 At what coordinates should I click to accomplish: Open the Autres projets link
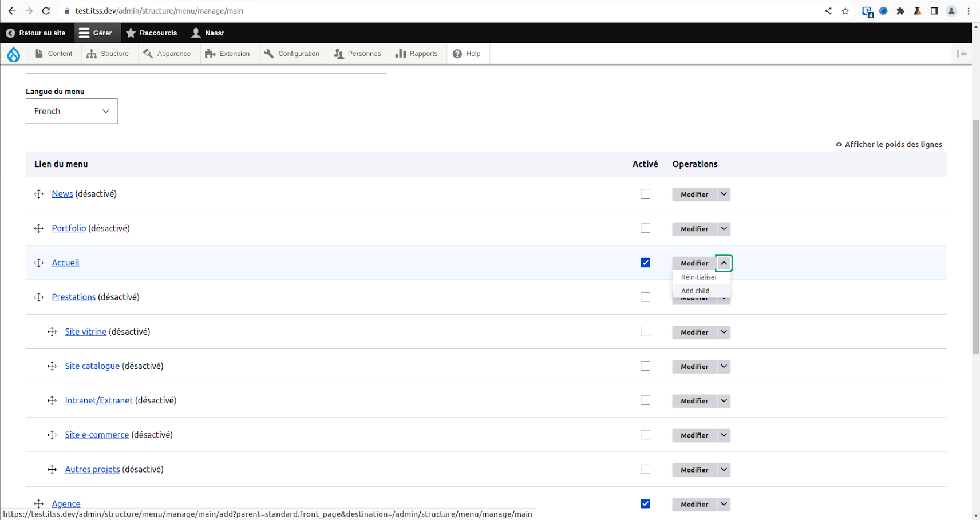click(x=92, y=469)
